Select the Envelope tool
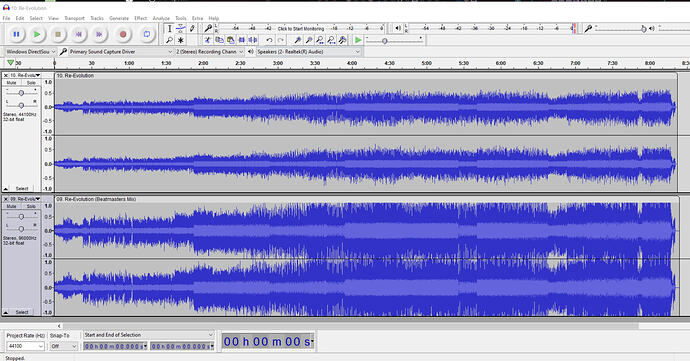Viewport: 690px width, 361px height. tap(180, 29)
